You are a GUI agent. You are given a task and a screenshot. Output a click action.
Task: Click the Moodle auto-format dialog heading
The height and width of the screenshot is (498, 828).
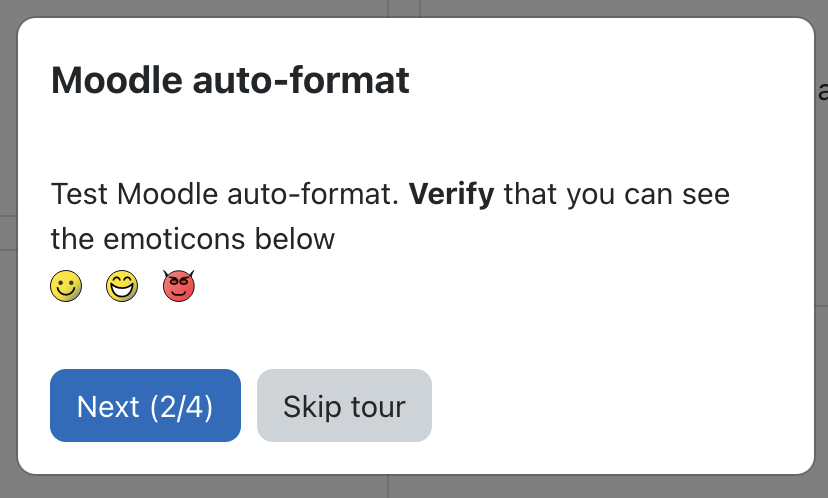click(x=230, y=80)
